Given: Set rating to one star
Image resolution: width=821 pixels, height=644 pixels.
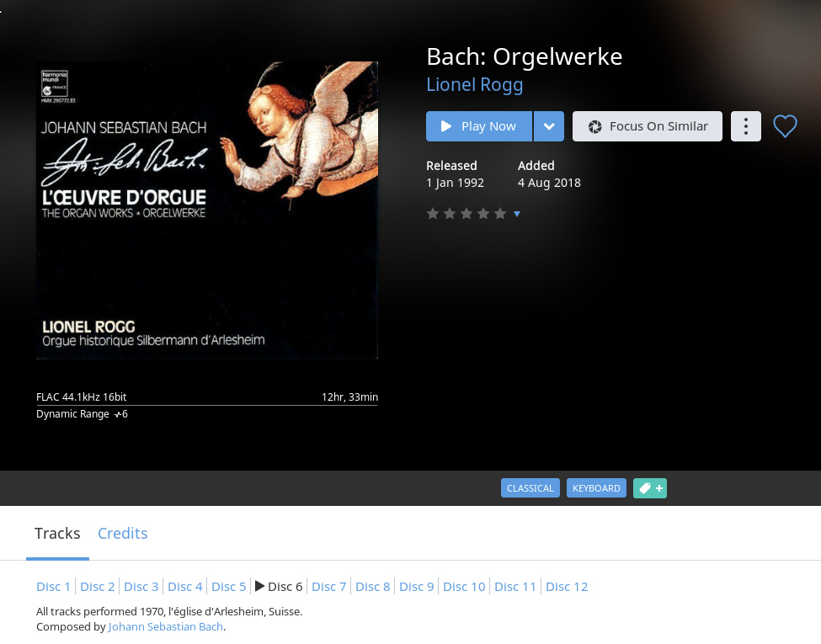Looking at the screenshot, I should pyautogui.click(x=433, y=213).
